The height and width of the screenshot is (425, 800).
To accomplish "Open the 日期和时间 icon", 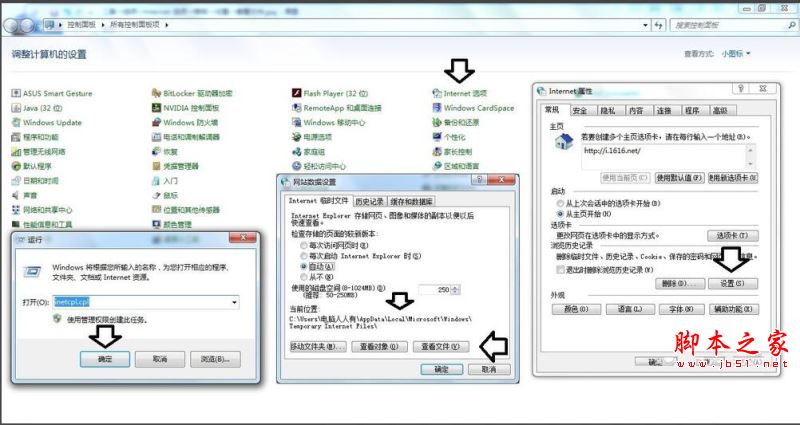I will (16, 181).
